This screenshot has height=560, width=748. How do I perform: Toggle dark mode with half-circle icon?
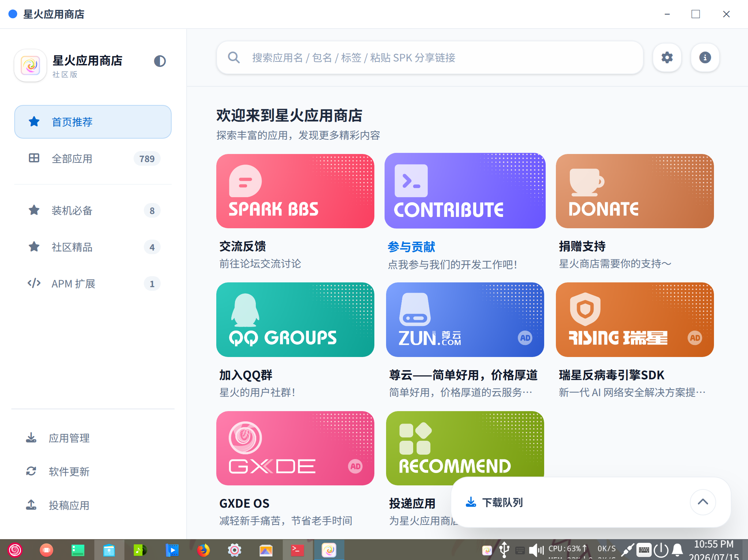point(160,61)
